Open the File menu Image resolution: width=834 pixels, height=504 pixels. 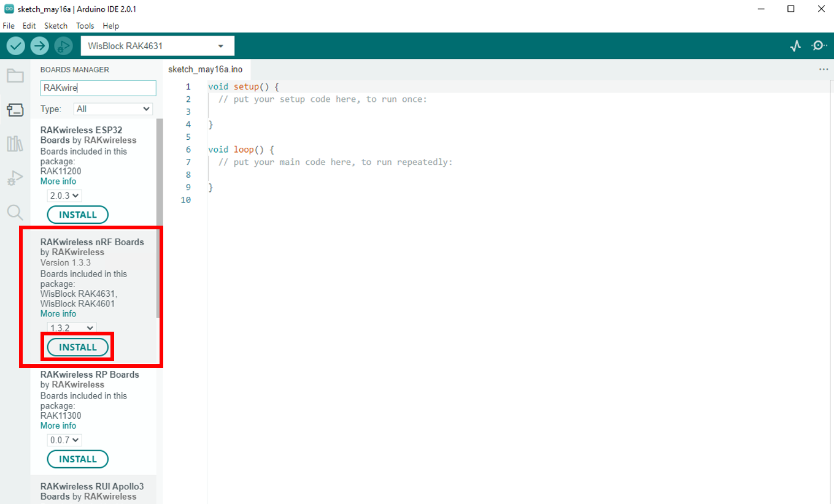9,26
